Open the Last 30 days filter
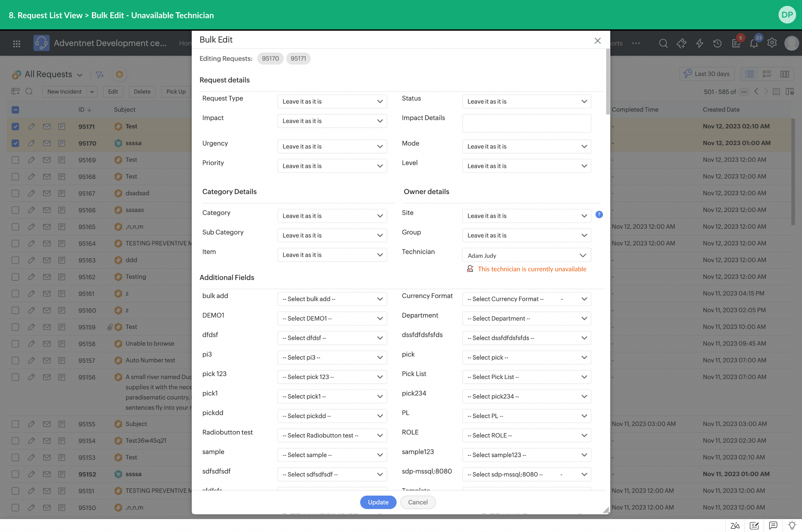Image resolution: width=802 pixels, height=532 pixels. tap(707, 74)
